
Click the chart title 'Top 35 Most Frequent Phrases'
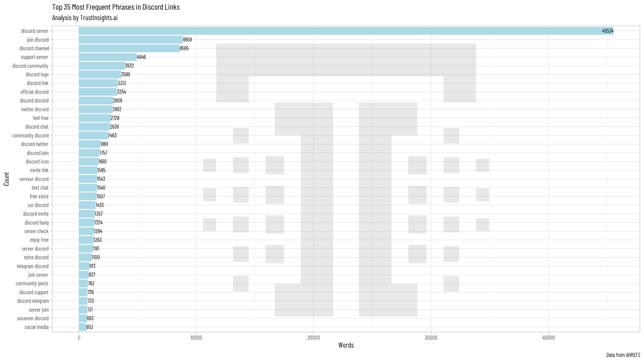coord(116,7)
